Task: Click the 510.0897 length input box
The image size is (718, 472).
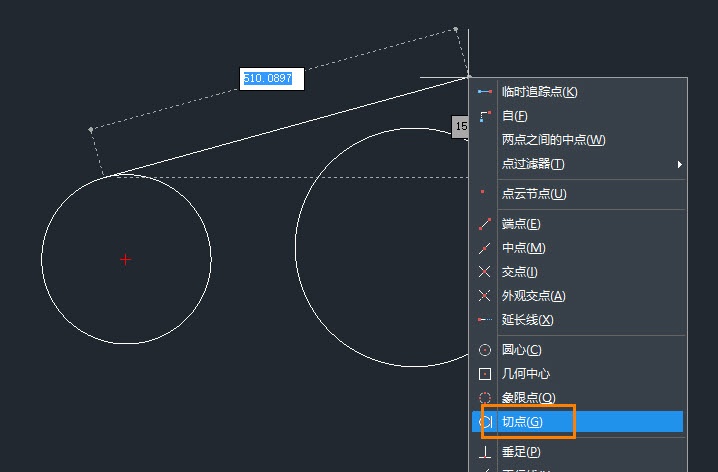Action: click(271, 79)
